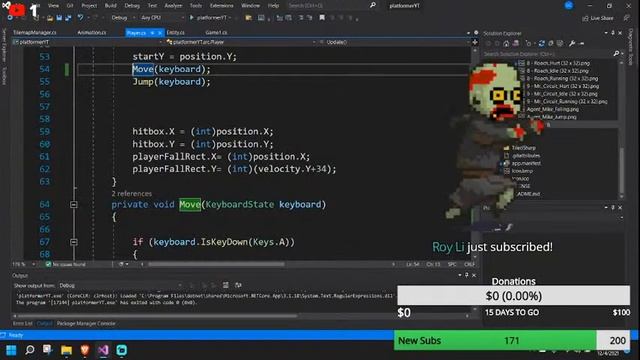Screen dimensions: 640x360
Task: Open the Package Manager Console tab
Action: coord(86,324)
